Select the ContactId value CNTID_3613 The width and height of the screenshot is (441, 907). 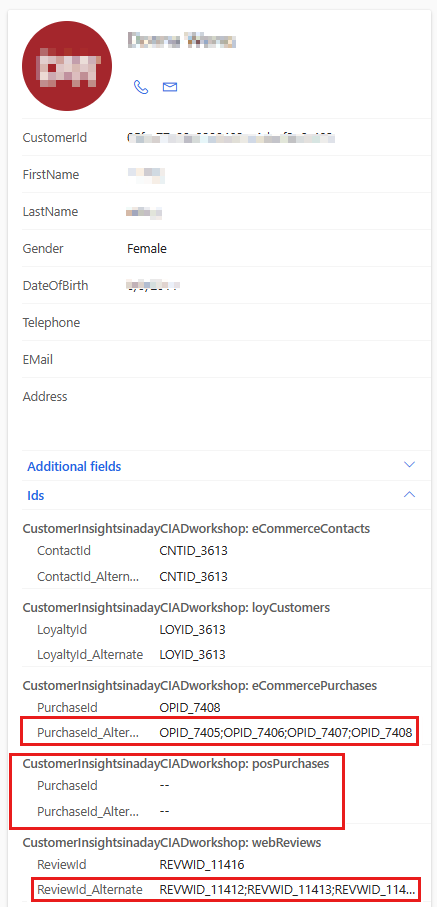point(193,551)
